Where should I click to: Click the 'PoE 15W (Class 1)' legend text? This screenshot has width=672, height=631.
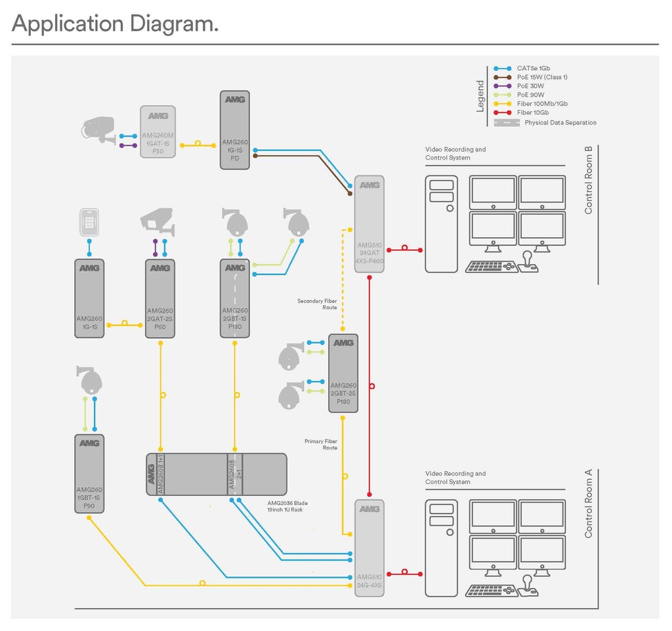542,77
